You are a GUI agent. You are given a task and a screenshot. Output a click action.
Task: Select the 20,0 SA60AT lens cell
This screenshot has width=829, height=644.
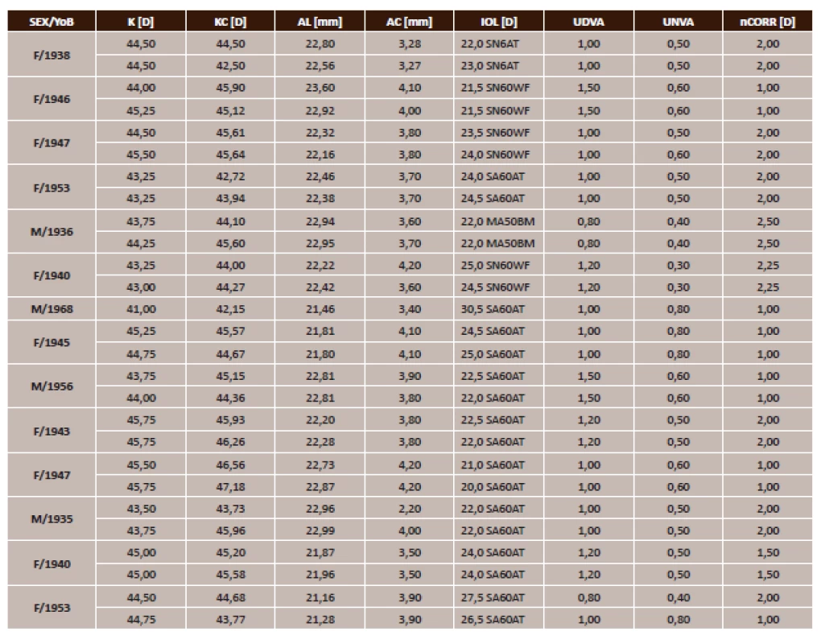click(x=498, y=486)
